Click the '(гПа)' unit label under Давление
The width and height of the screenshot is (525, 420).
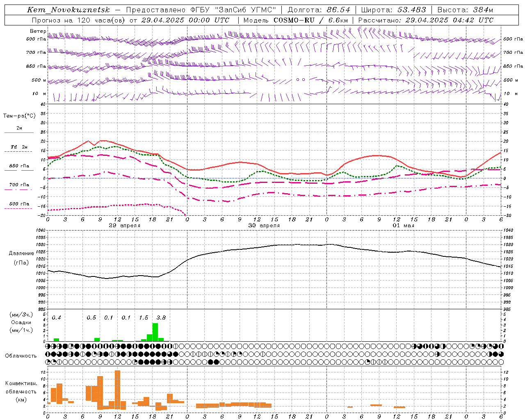[x=21, y=263]
